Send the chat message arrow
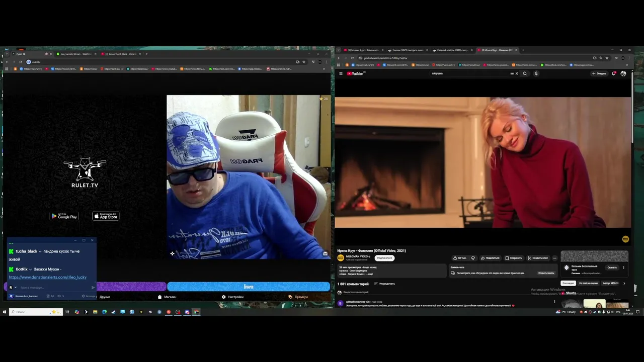Image resolution: width=644 pixels, height=362 pixels. [x=93, y=288]
